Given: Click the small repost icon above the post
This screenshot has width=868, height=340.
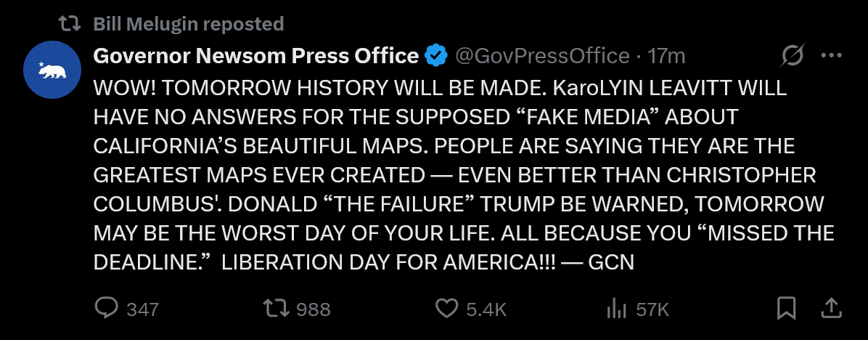Looking at the screenshot, I should click(x=70, y=24).
